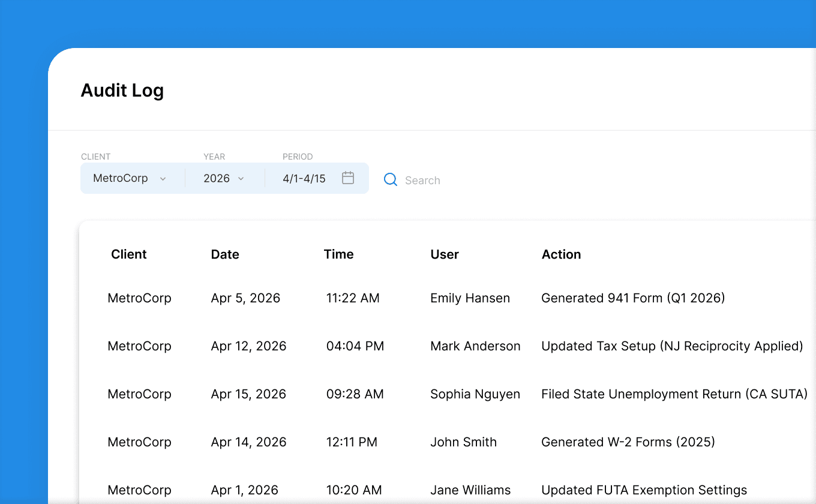Click John Smith's W-2 Forms entry

tap(420, 442)
